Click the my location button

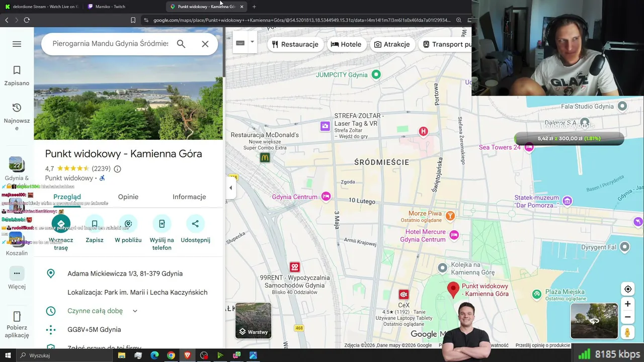pyautogui.click(x=628, y=289)
